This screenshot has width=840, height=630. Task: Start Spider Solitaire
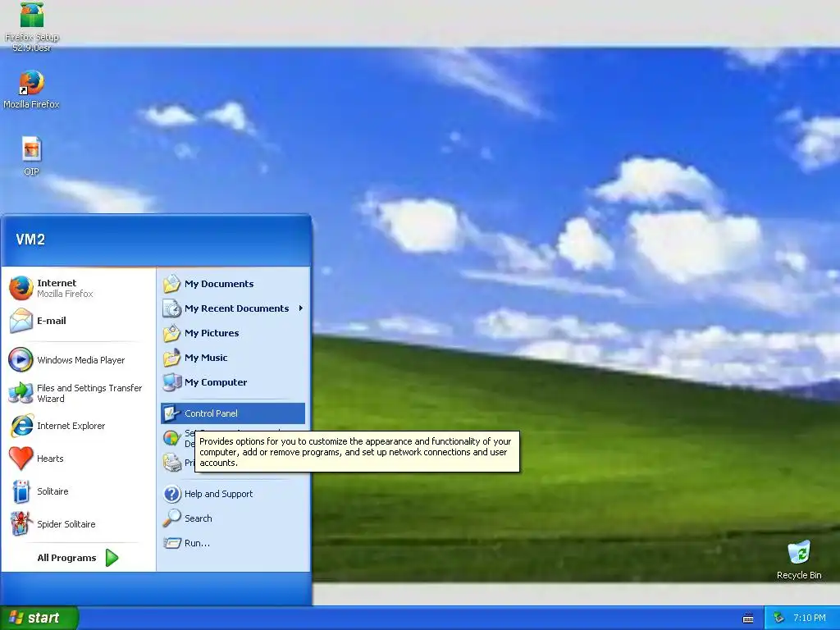click(78, 524)
